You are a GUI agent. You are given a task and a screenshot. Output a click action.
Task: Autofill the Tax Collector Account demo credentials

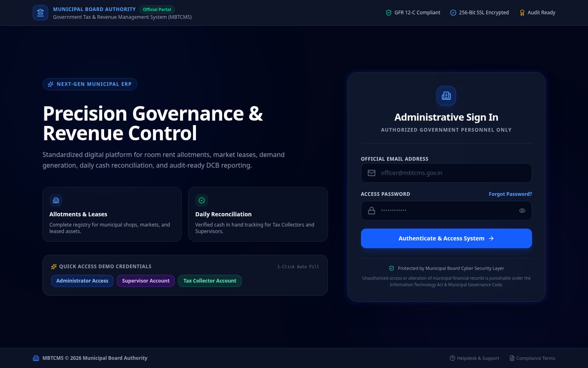point(210,281)
